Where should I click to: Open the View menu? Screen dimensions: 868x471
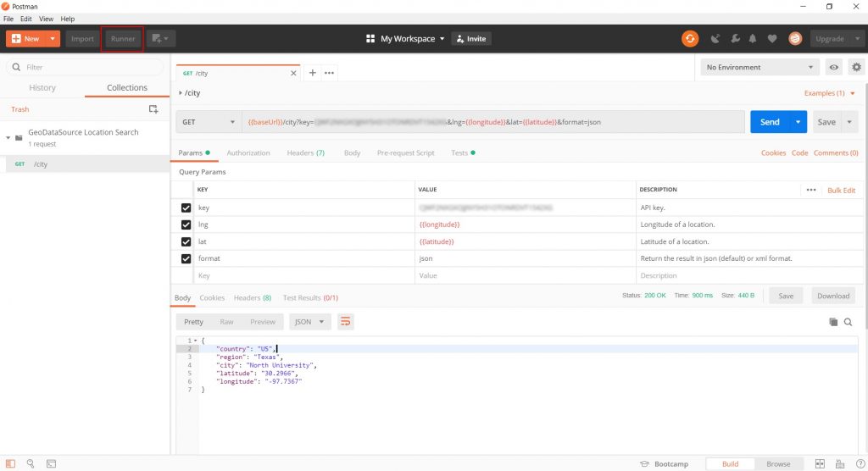[46, 19]
